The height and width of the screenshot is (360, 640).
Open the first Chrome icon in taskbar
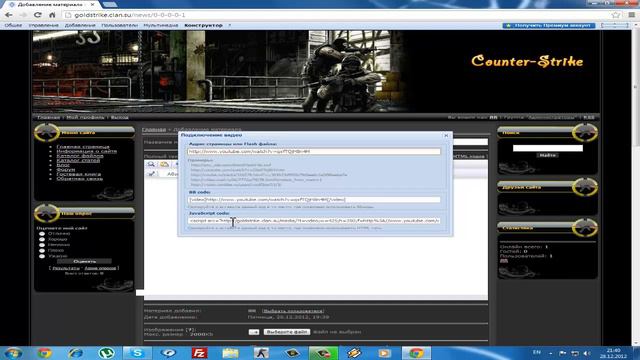coord(44,353)
